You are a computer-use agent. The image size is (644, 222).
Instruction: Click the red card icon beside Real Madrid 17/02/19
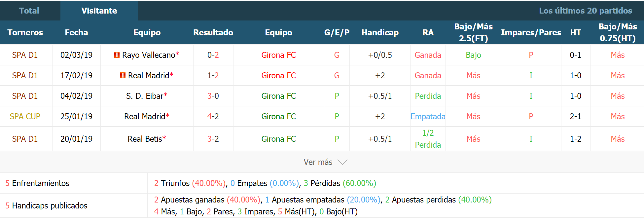[x=123, y=75]
